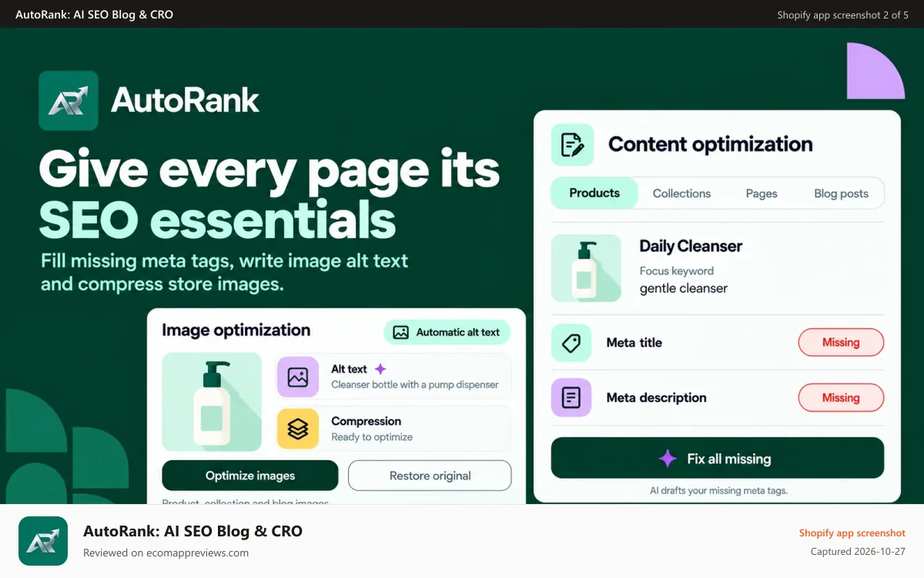Click the Automatic alt text pill
This screenshot has height=578, width=924.
tap(447, 332)
